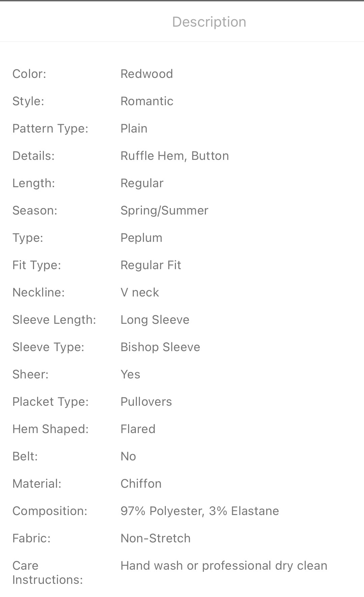Tap the Peplum type value
The width and height of the screenshot is (364, 597).
(x=141, y=238)
